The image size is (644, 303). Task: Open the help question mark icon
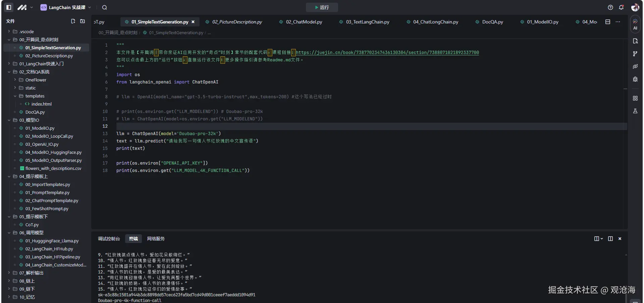[610, 7]
